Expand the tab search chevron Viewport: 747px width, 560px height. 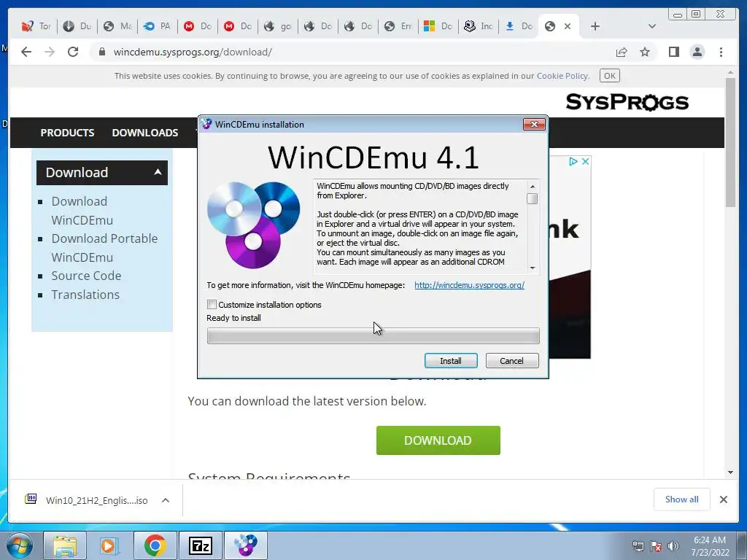652,26
